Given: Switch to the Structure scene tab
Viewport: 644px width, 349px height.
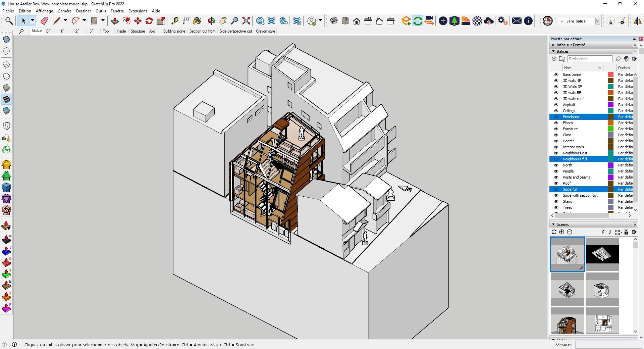Looking at the screenshot, I should click(x=138, y=31).
